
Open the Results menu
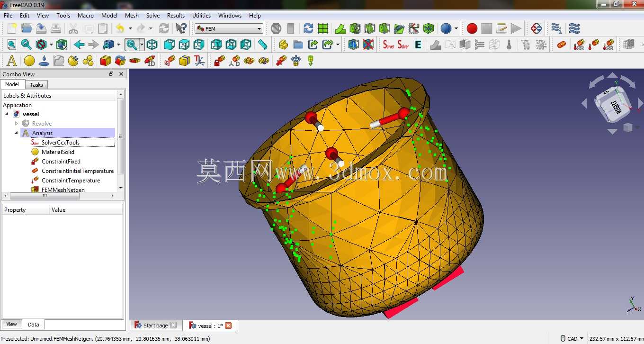(176, 16)
